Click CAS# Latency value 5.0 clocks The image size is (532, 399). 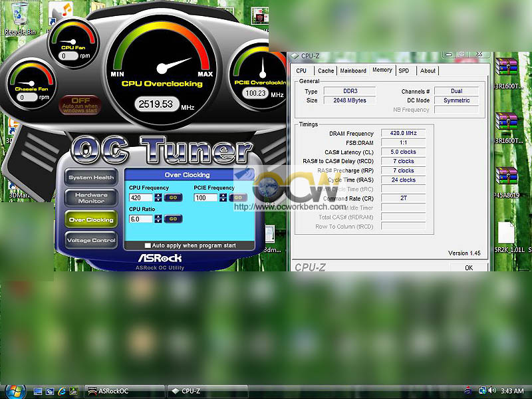point(403,152)
